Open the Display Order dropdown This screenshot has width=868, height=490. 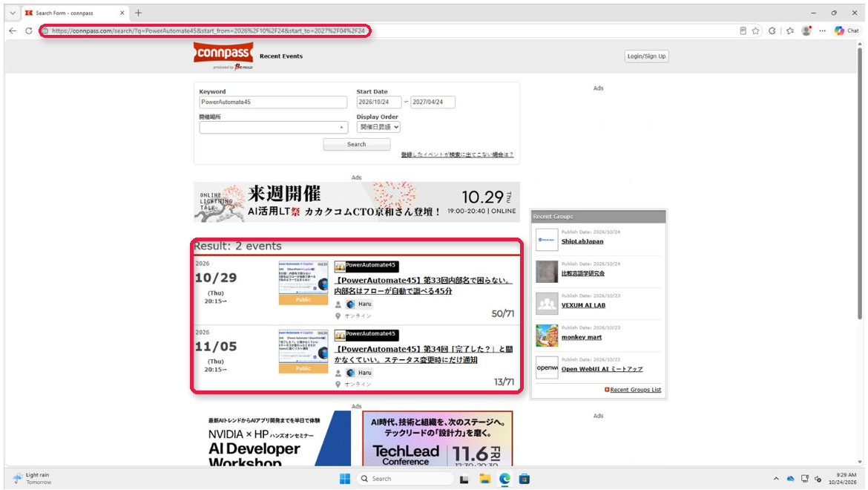pos(378,127)
